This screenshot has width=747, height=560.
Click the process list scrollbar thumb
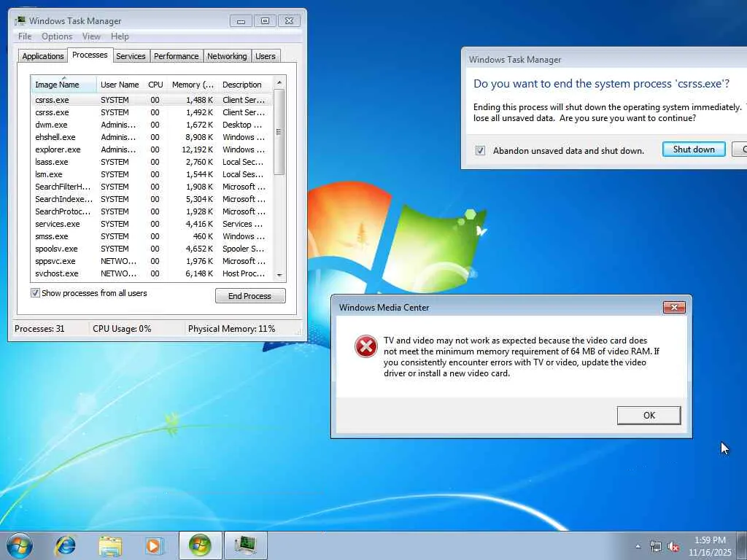coord(279,132)
